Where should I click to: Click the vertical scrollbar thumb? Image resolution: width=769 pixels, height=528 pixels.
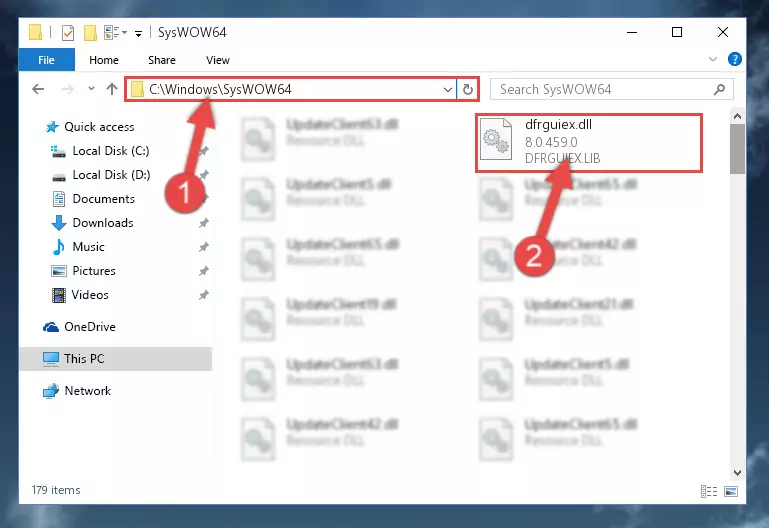pos(737,149)
